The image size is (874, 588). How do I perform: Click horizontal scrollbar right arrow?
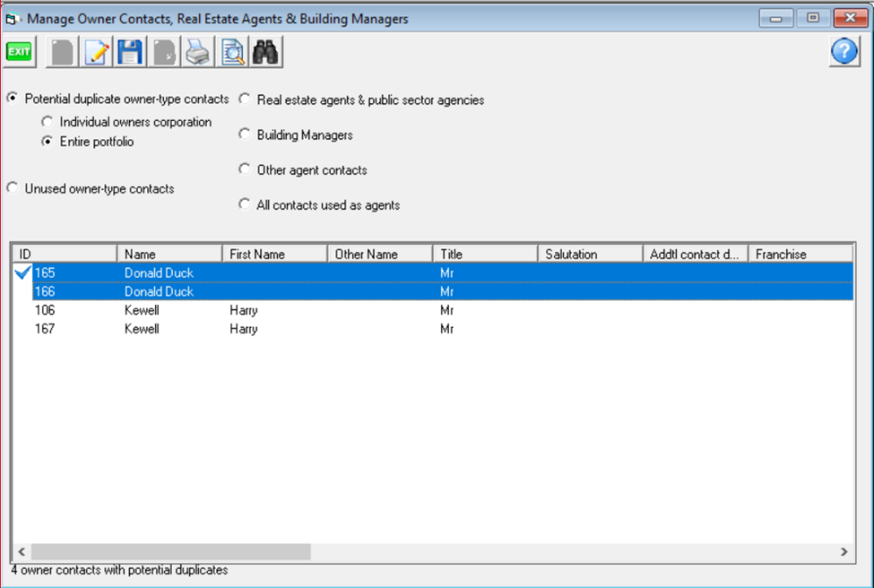[844, 552]
